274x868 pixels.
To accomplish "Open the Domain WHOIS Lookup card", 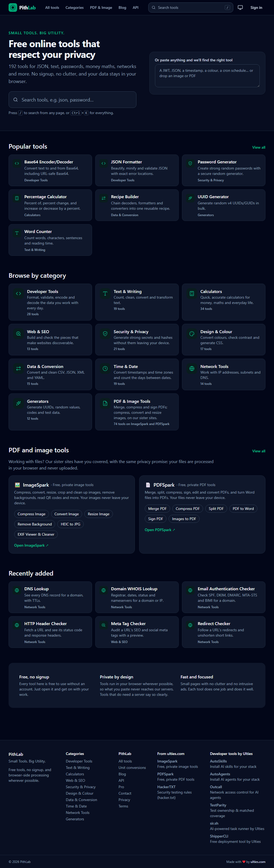I will click(x=137, y=597).
